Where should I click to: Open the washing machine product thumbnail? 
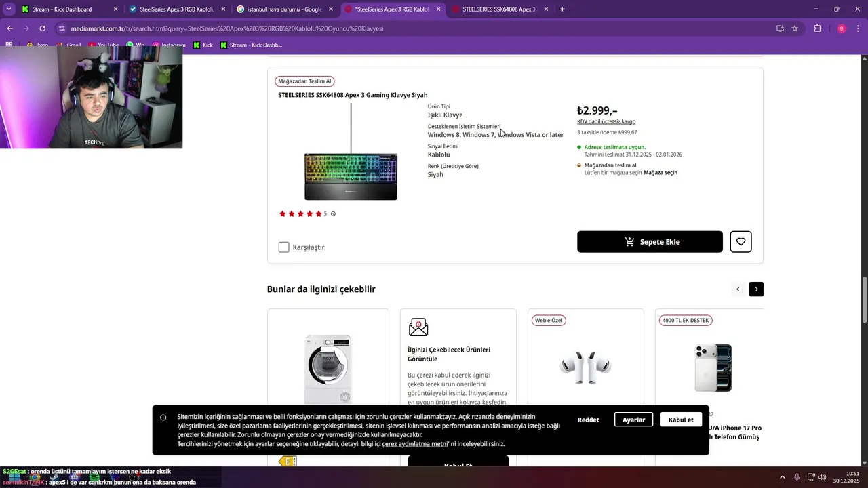tap(328, 369)
